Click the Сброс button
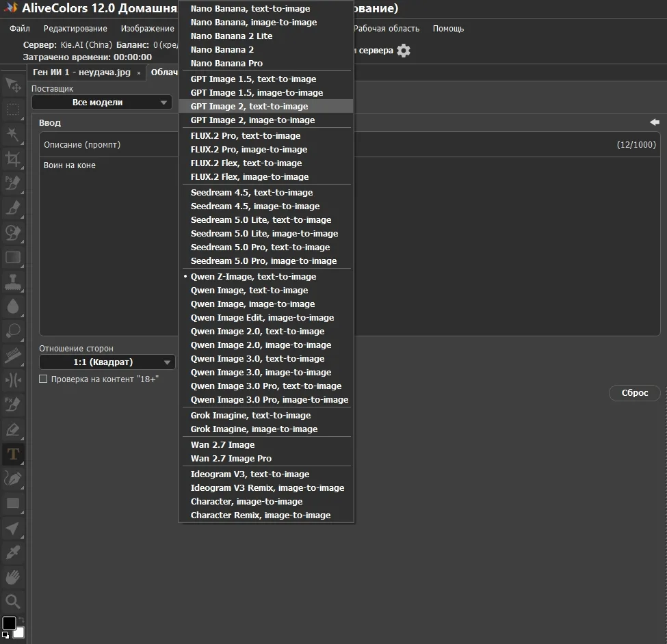The image size is (667, 644). click(x=635, y=393)
